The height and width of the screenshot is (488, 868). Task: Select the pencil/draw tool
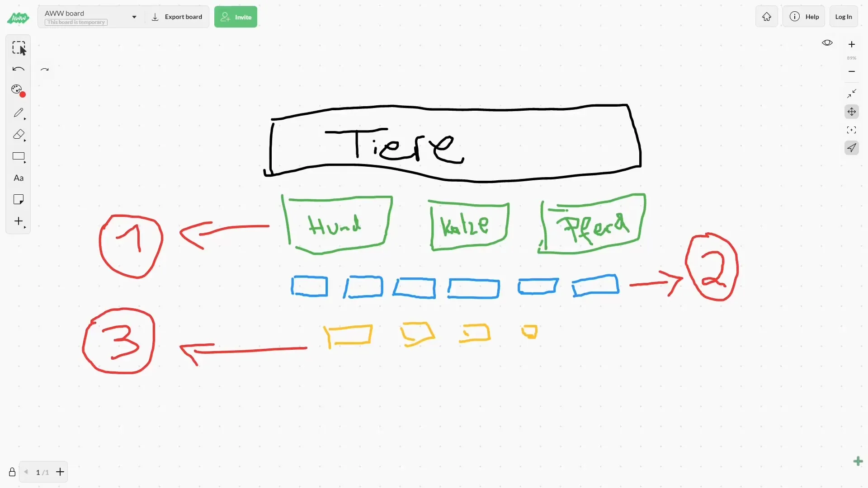point(18,112)
